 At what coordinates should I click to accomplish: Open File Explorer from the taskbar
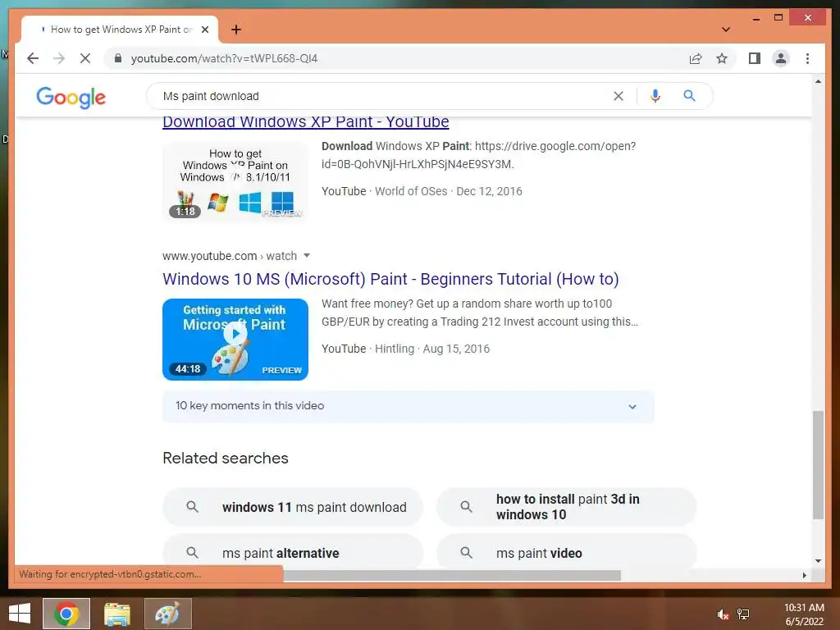pos(117,614)
